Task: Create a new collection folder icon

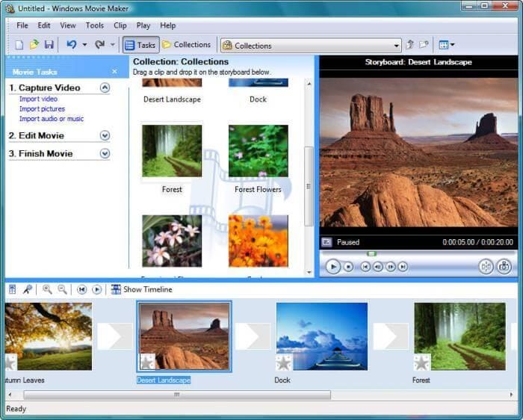Action: 424,45
